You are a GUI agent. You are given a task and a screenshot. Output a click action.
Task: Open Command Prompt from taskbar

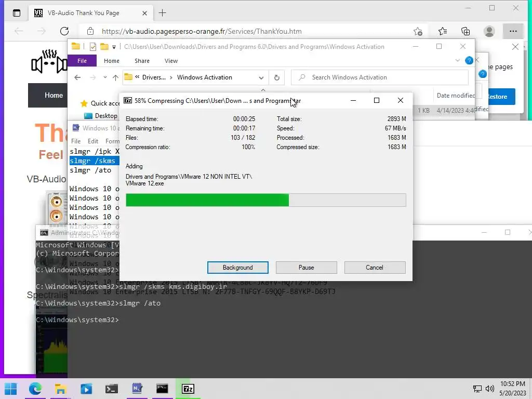tap(162, 389)
